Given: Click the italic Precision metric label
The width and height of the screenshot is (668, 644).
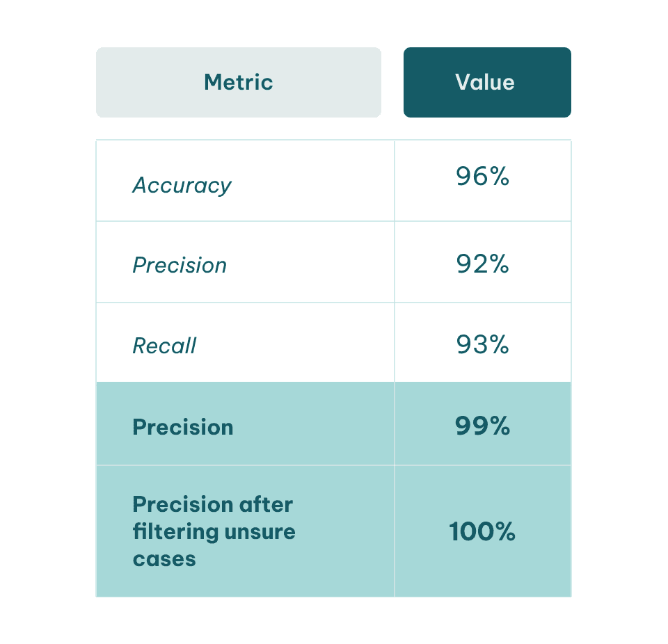Looking at the screenshot, I should [x=180, y=265].
